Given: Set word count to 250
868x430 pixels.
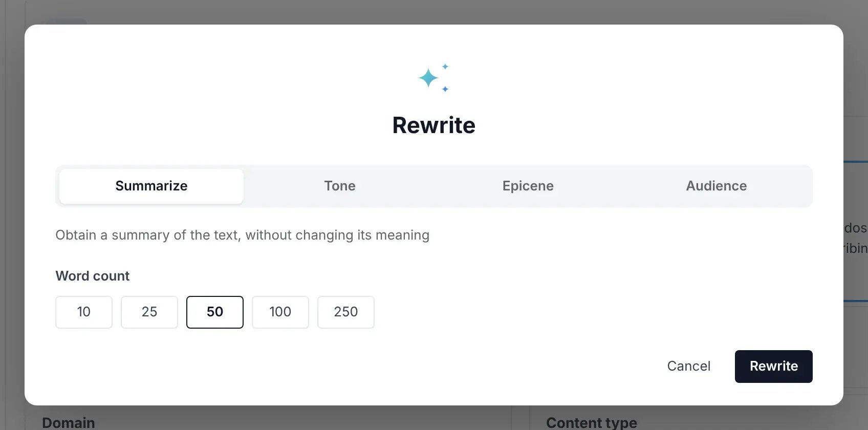Looking at the screenshot, I should [346, 312].
